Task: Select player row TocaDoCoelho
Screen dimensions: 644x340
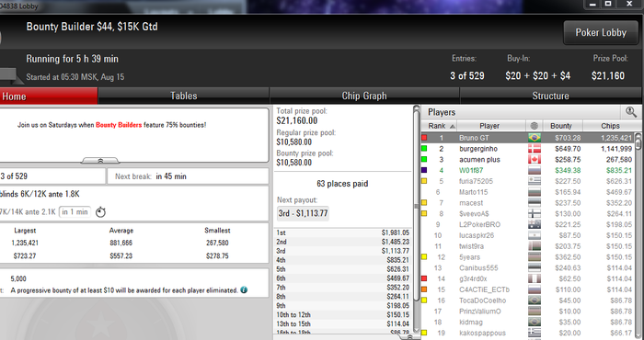Action: [527, 300]
